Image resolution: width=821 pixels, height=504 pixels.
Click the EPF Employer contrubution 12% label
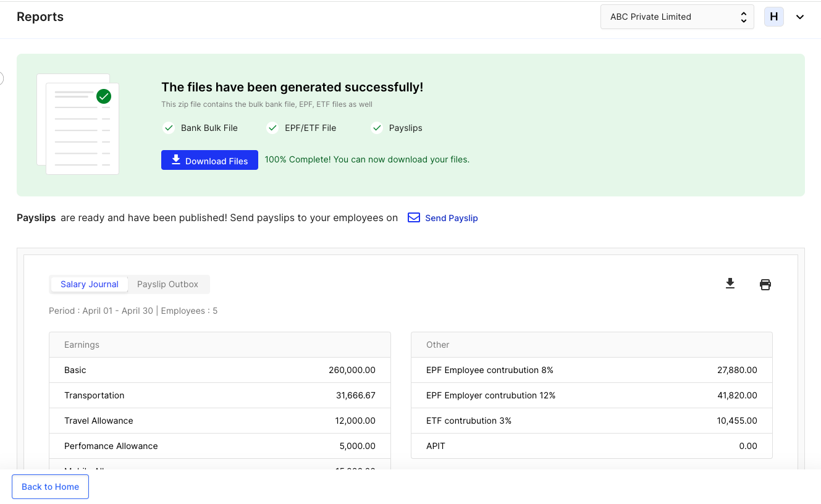tap(491, 395)
